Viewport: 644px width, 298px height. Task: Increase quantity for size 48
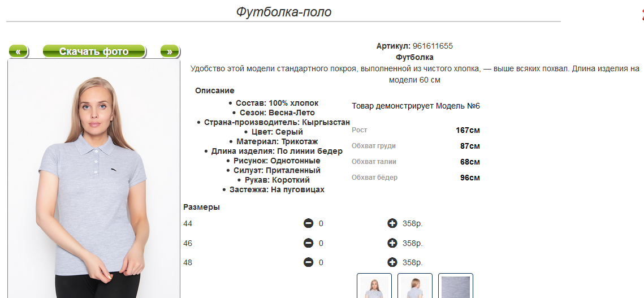click(x=392, y=262)
